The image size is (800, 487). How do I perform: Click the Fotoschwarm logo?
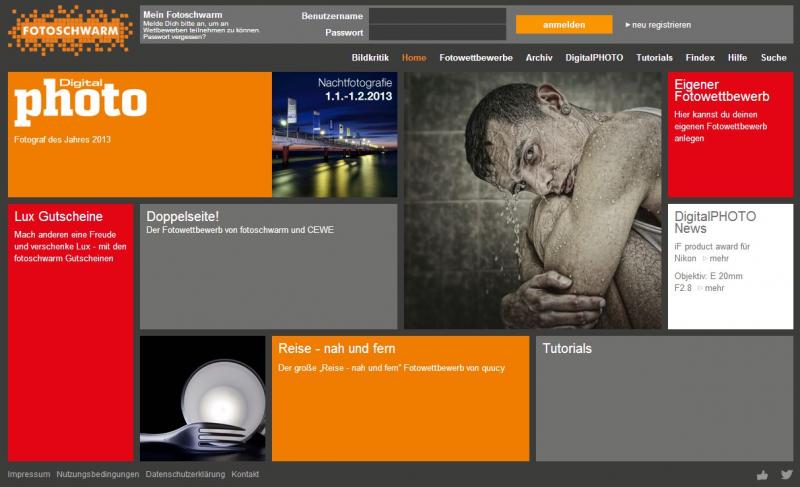70,29
